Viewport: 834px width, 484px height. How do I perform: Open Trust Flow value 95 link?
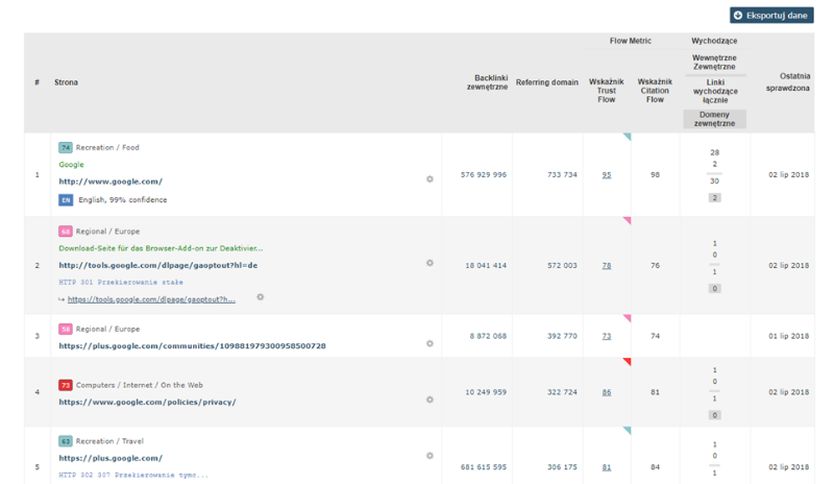(x=606, y=174)
